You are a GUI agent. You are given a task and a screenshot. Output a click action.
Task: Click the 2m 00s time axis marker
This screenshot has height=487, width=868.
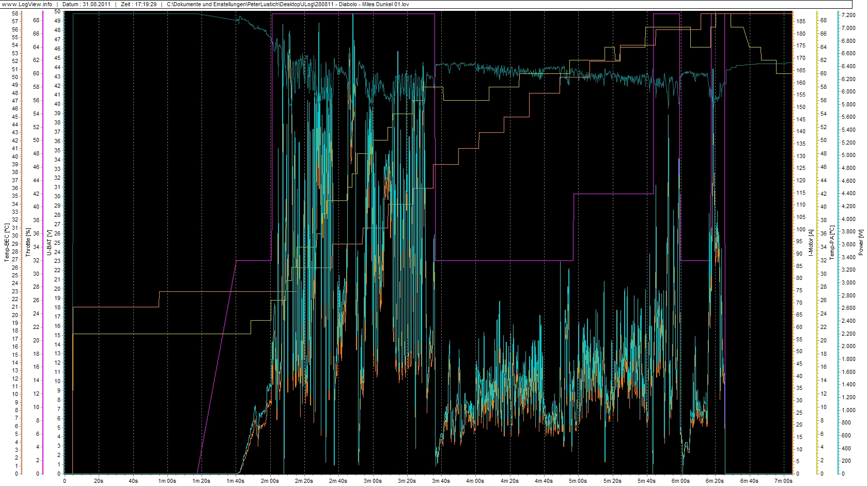click(x=270, y=481)
